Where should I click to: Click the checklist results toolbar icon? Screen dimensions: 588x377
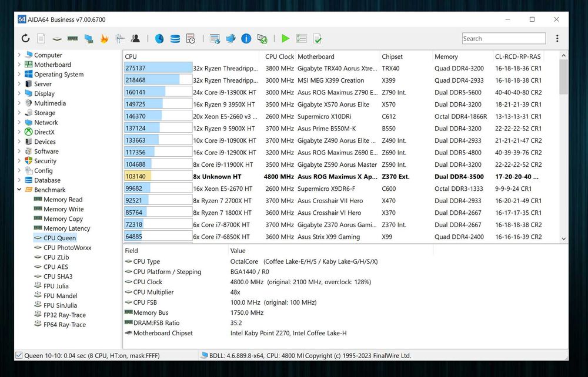point(301,38)
